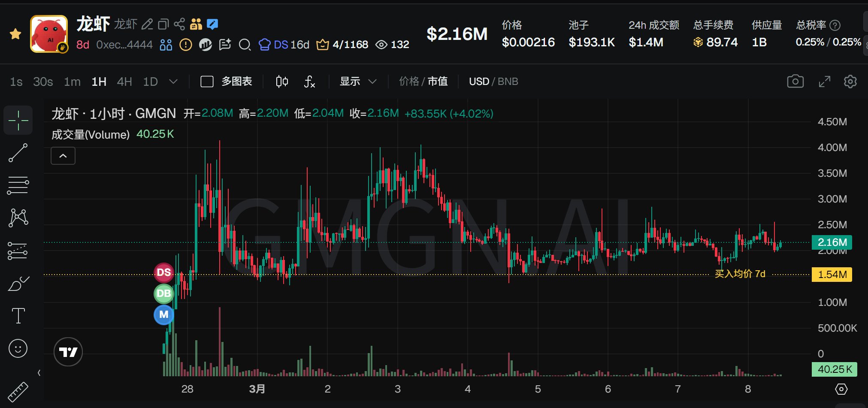Click the M marker on chart

164,314
